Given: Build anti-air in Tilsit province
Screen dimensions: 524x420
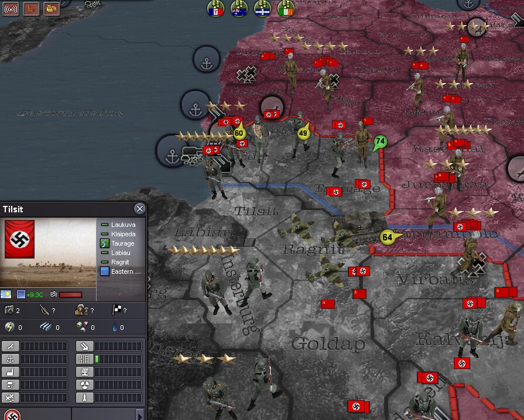Looking at the screenshot, I should [11, 397].
